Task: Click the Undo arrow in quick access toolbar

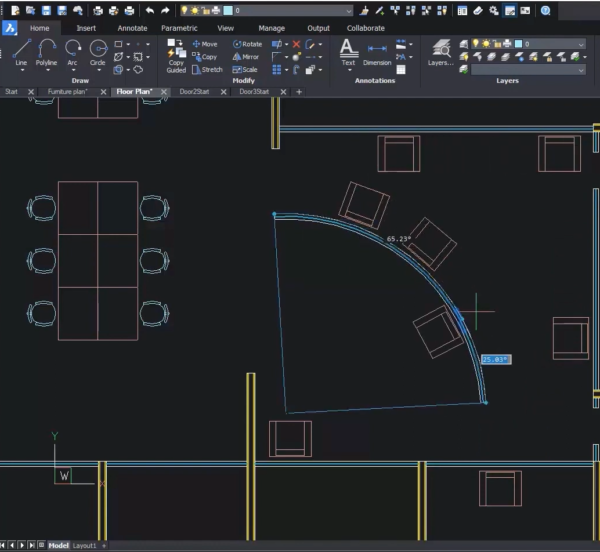Action: point(149,10)
